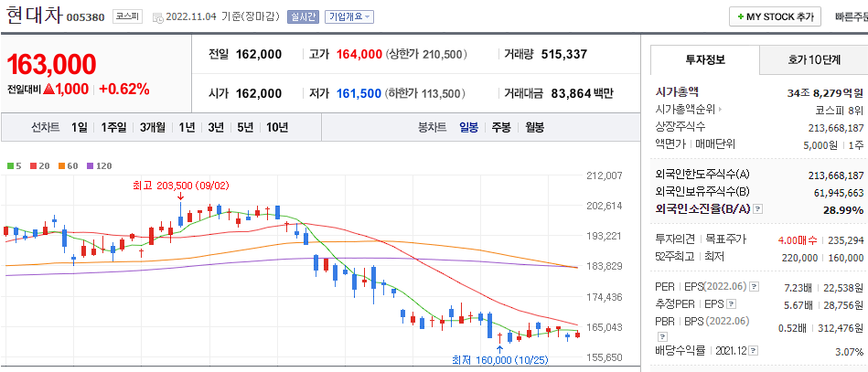Click the 212,007 chart axis label
The image size is (868, 372).
tap(604, 176)
